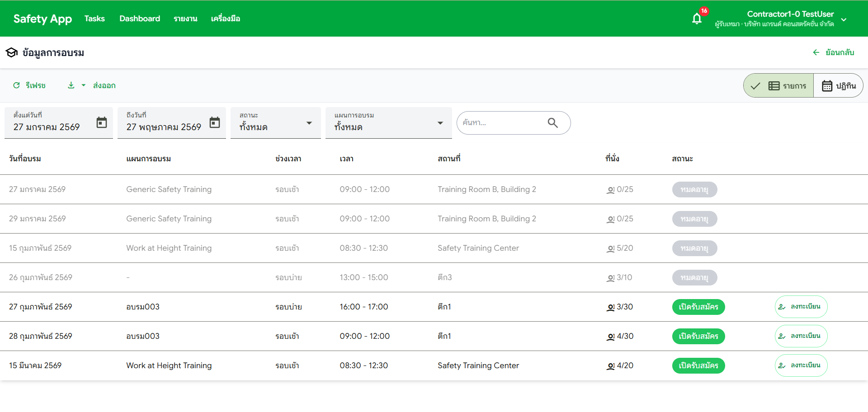The height and width of the screenshot is (412, 868).
Task: Click the graduation cap icon beside ข้อมูลการอบรม
Action: [x=11, y=52]
